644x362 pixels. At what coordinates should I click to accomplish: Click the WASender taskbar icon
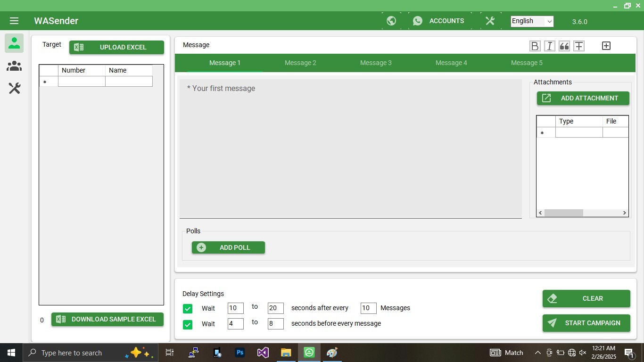[x=309, y=353]
